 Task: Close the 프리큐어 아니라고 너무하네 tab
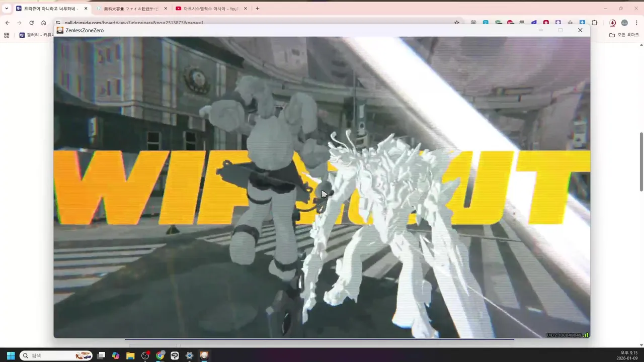[x=86, y=9]
